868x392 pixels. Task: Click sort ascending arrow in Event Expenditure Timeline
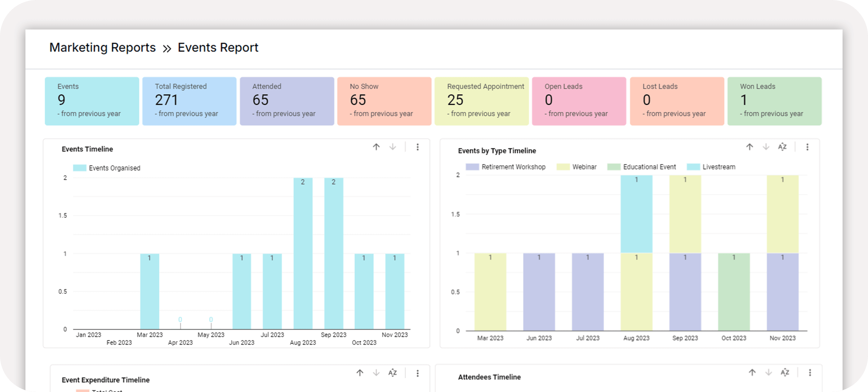360,373
